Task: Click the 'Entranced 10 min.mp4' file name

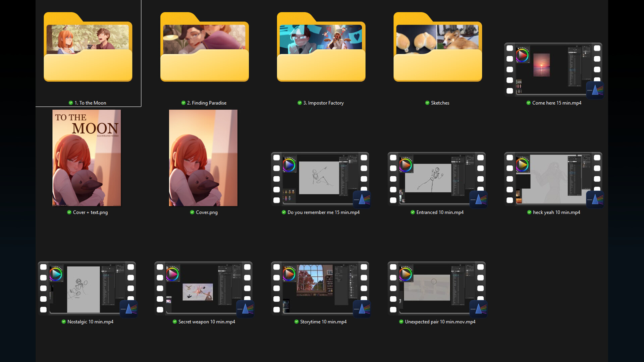Action: (440, 212)
